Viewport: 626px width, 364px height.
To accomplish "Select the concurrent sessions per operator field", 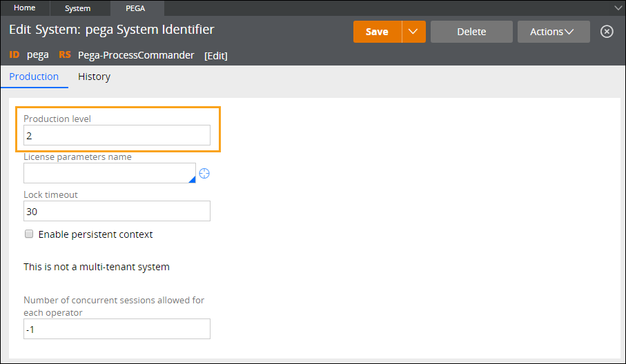I will pos(117,329).
